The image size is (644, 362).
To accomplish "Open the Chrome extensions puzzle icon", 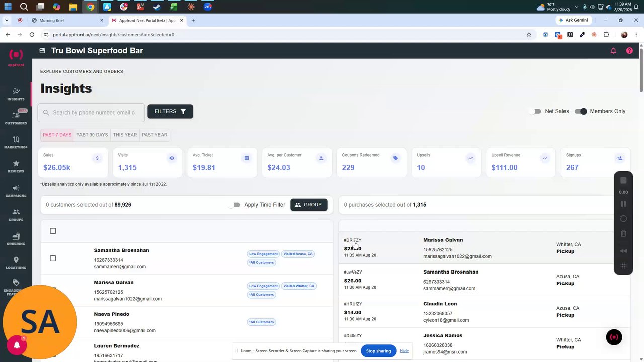I will coord(606,35).
